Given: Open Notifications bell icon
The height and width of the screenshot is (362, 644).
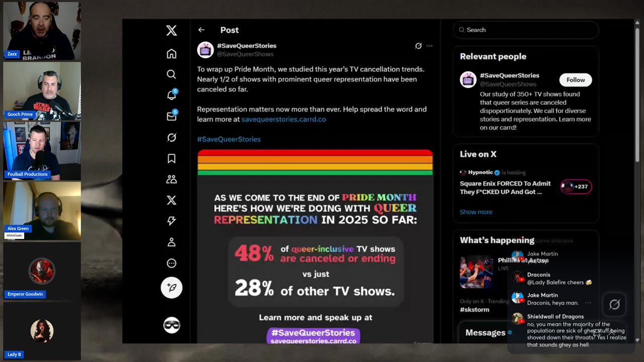Looking at the screenshot, I should pos(172,96).
